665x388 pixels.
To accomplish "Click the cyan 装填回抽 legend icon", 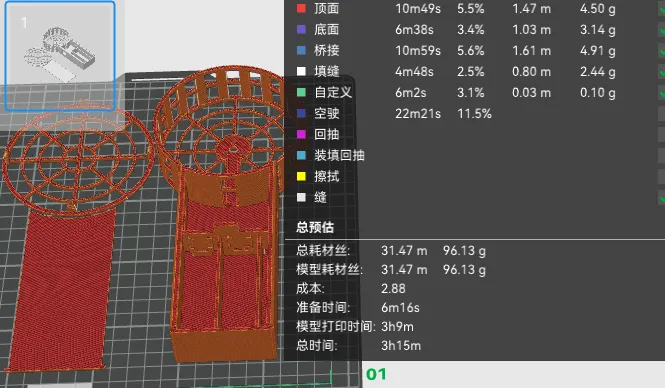I will [x=301, y=155].
